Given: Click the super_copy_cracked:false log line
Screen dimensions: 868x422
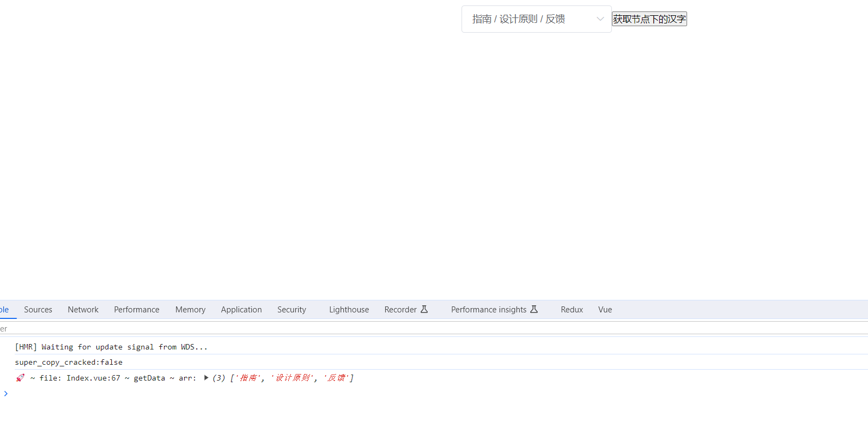Looking at the screenshot, I should (69, 362).
